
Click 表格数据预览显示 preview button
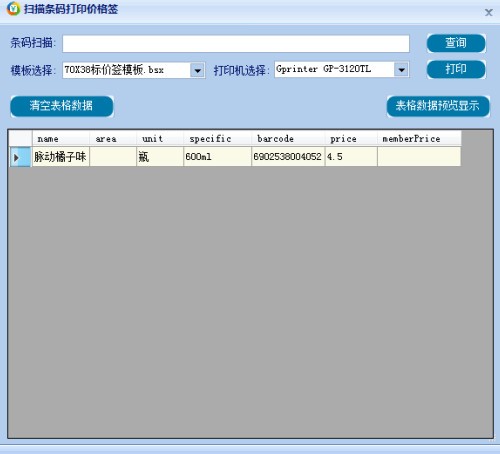click(x=438, y=106)
